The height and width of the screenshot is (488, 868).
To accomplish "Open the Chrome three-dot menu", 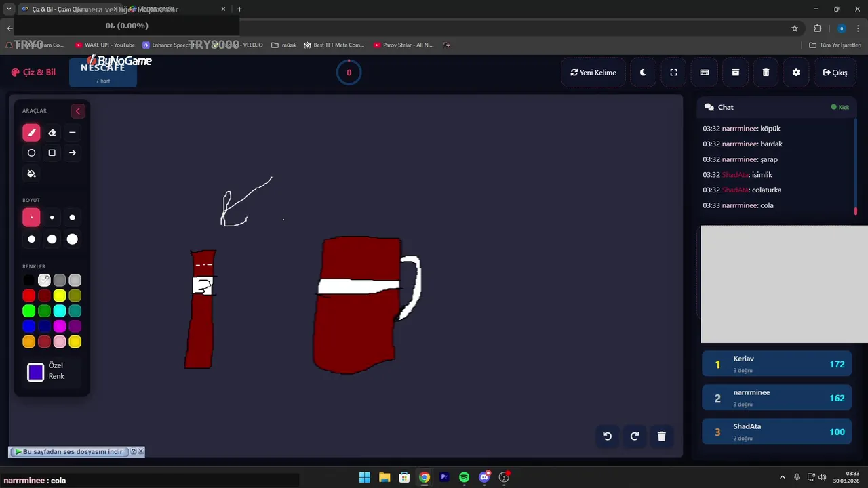I will coord(858,28).
